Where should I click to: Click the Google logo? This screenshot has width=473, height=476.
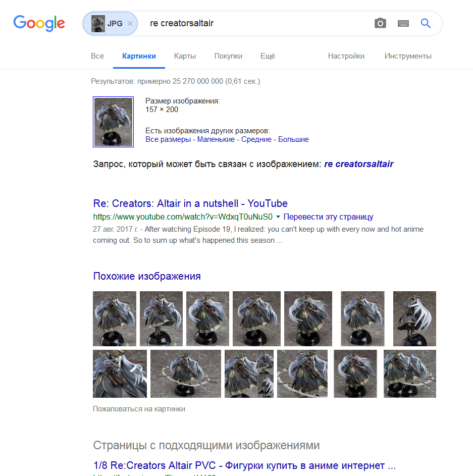click(39, 23)
